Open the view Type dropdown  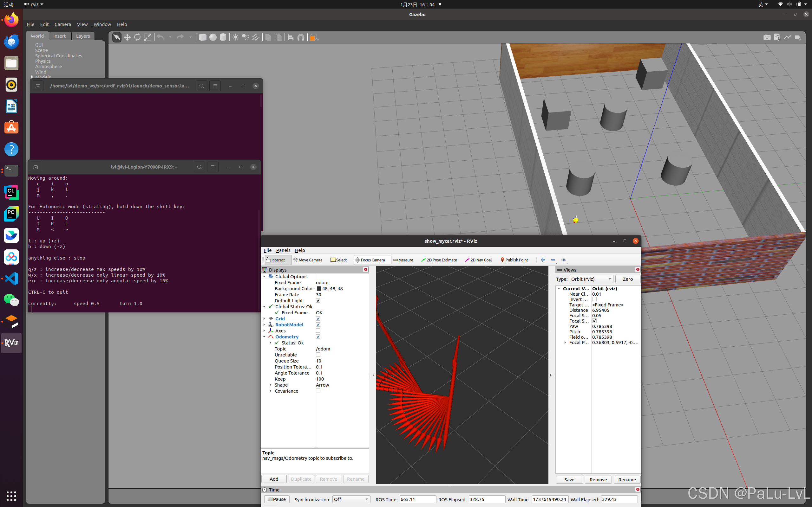591,279
